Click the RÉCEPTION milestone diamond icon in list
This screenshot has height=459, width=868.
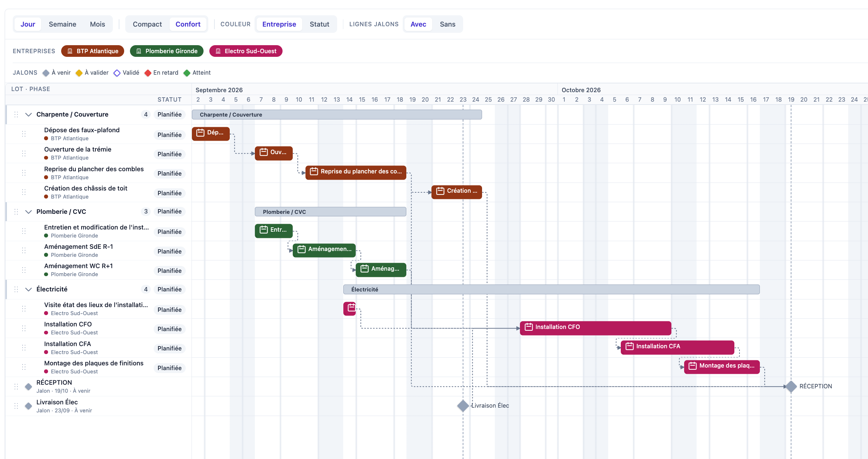pyautogui.click(x=28, y=387)
